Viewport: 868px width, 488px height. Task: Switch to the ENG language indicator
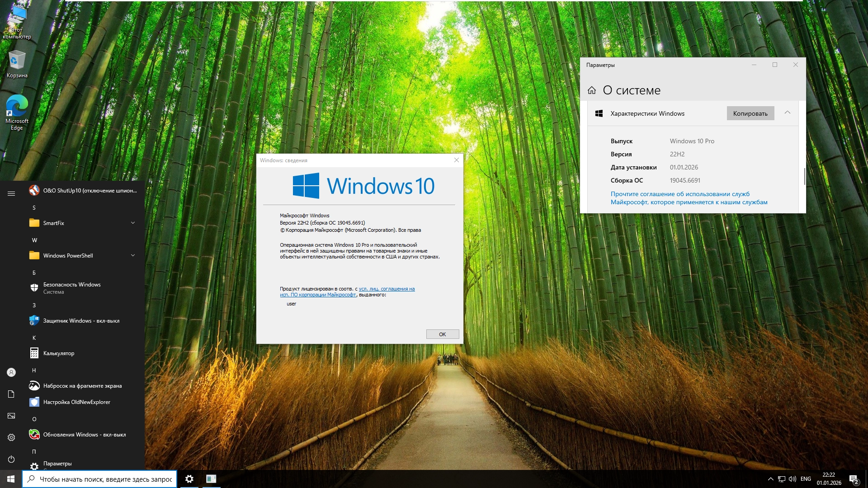[x=806, y=479]
